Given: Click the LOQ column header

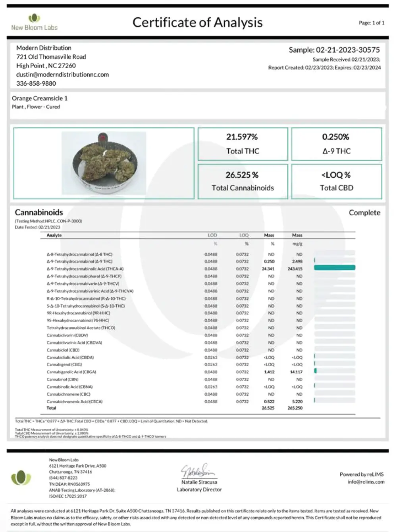Looking at the screenshot, I should coord(244,235).
